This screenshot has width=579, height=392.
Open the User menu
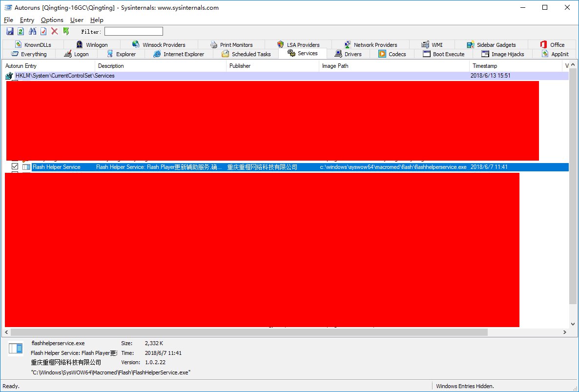pyautogui.click(x=77, y=20)
